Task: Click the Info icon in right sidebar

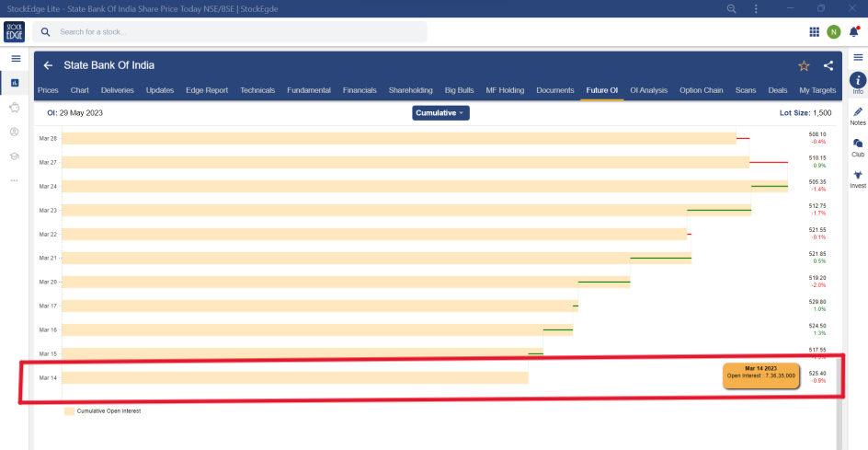Action: coord(858,81)
